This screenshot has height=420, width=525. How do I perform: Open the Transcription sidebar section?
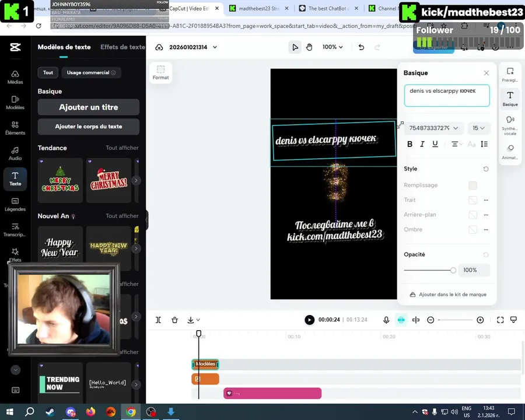click(x=15, y=230)
